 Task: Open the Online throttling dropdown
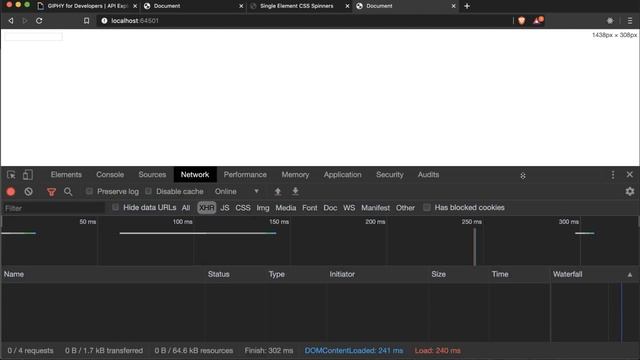coord(237,191)
